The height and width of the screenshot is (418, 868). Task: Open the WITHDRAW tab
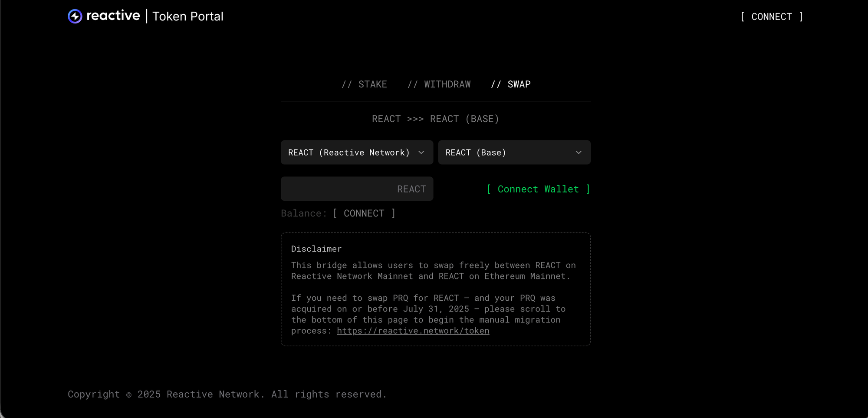[439, 84]
